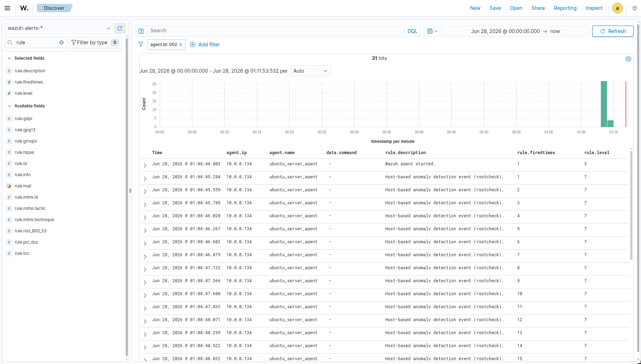Open the wazuh-alerts-* index pattern dropdown

59,28
